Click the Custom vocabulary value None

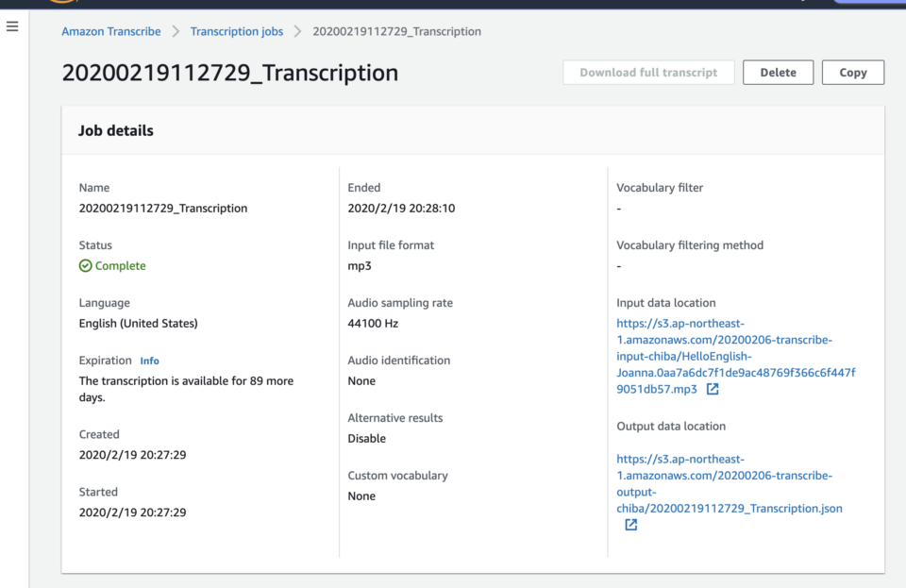point(361,496)
